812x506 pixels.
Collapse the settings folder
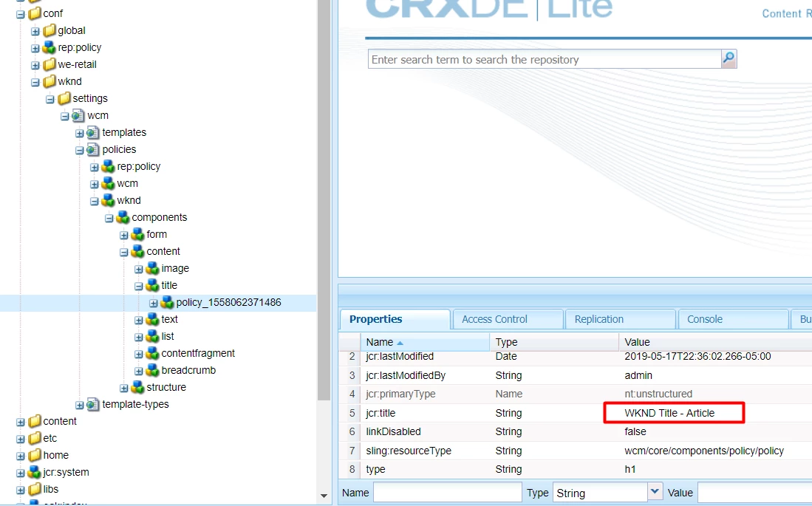(50, 100)
